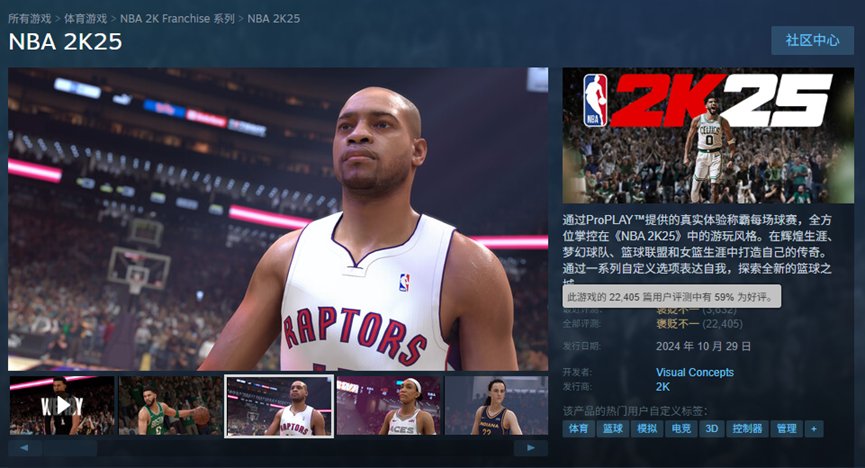Select the 模拟 tag
The height and width of the screenshot is (468, 865).
coord(647,429)
